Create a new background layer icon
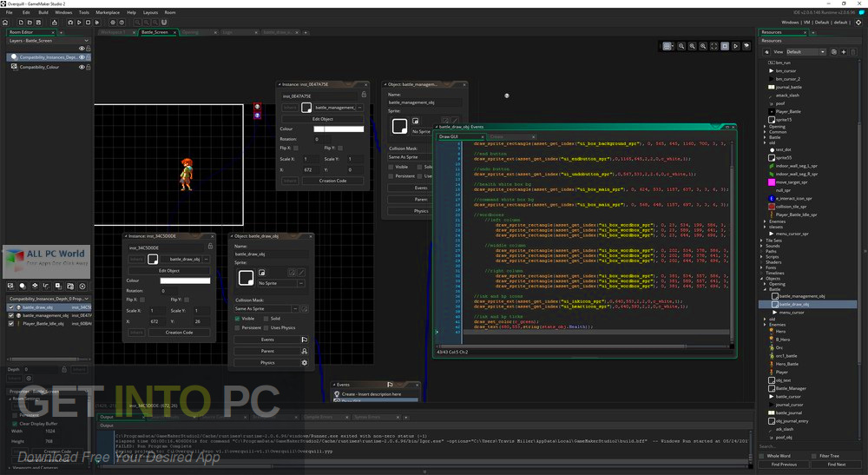The height and width of the screenshot is (475, 868). click(x=10, y=286)
